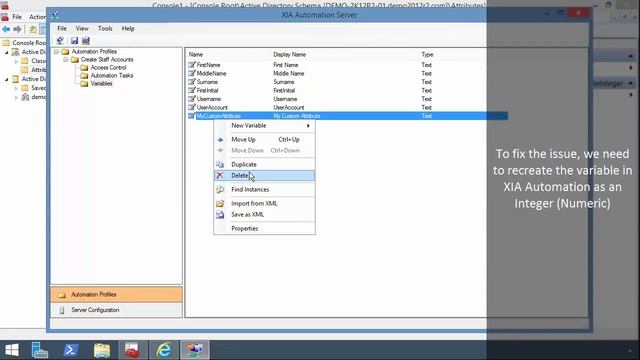Open Internet Explorer from taskbar

click(x=164, y=350)
